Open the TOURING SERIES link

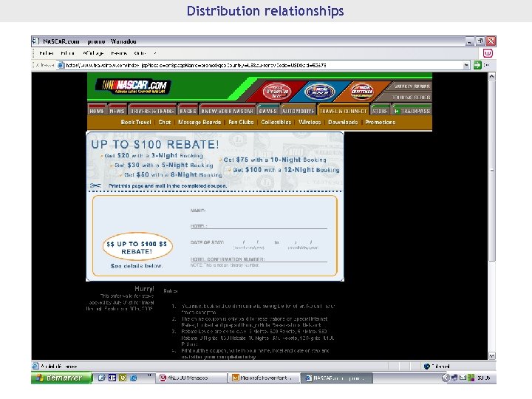[412, 98]
